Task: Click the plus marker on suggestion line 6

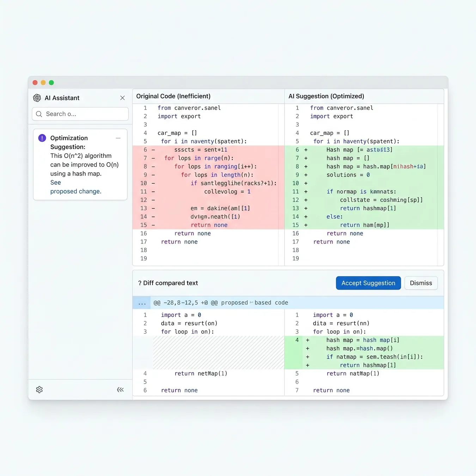Action: [306, 150]
